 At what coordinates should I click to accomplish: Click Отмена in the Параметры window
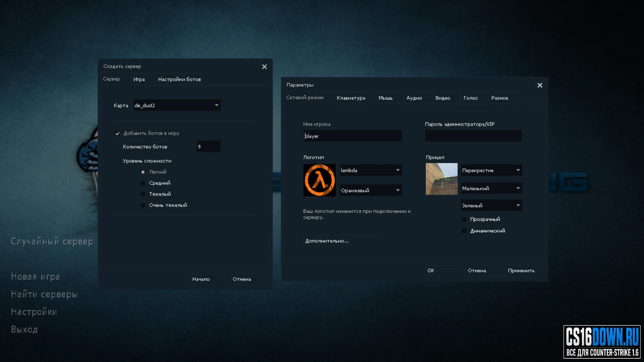click(484, 271)
